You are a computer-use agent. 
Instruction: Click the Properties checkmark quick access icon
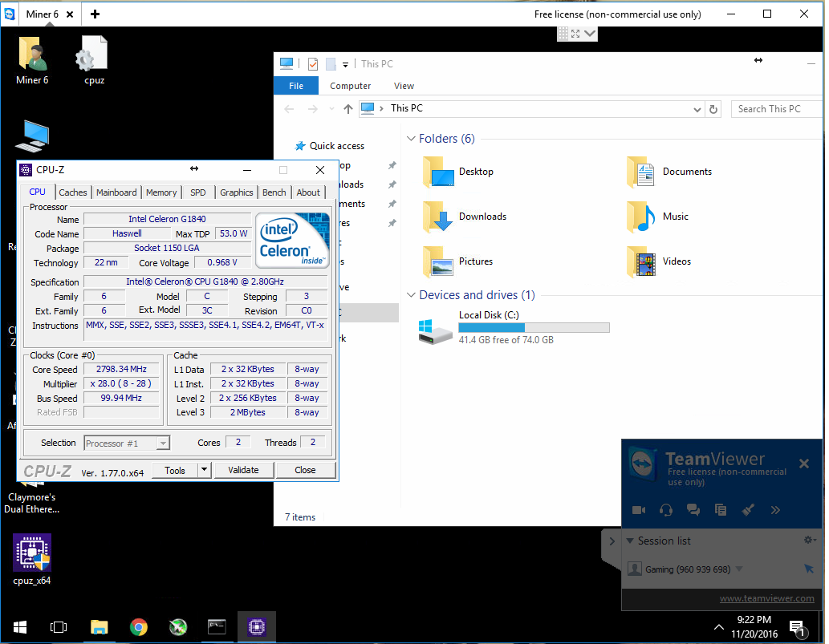tap(313, 64)
